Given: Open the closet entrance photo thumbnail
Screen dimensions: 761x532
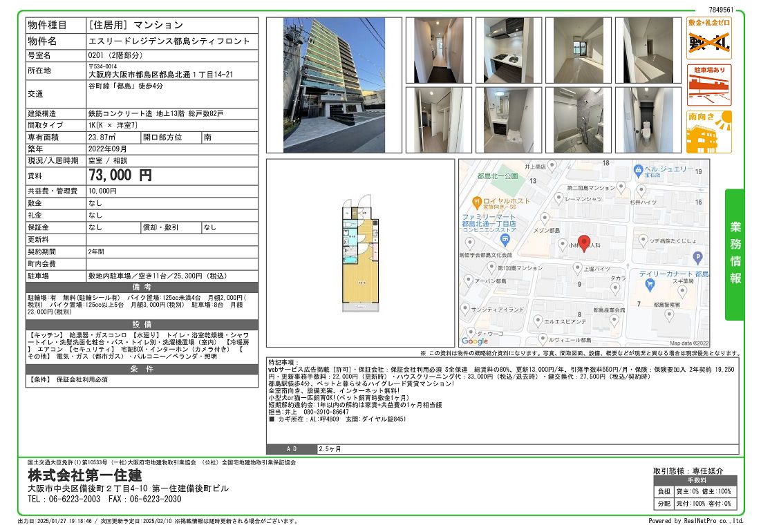Looking at the screenshot, I should point(439,120).
